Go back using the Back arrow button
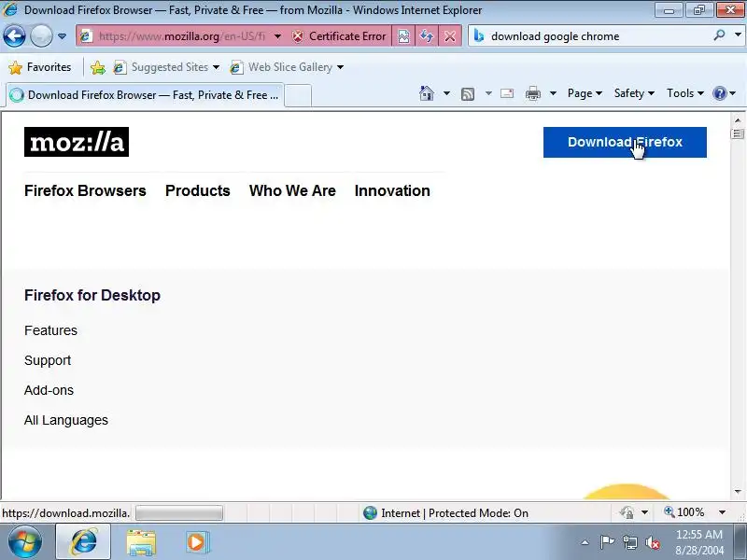Image resolution: width=747 pixels, height=560 pixels. point(14,35)
